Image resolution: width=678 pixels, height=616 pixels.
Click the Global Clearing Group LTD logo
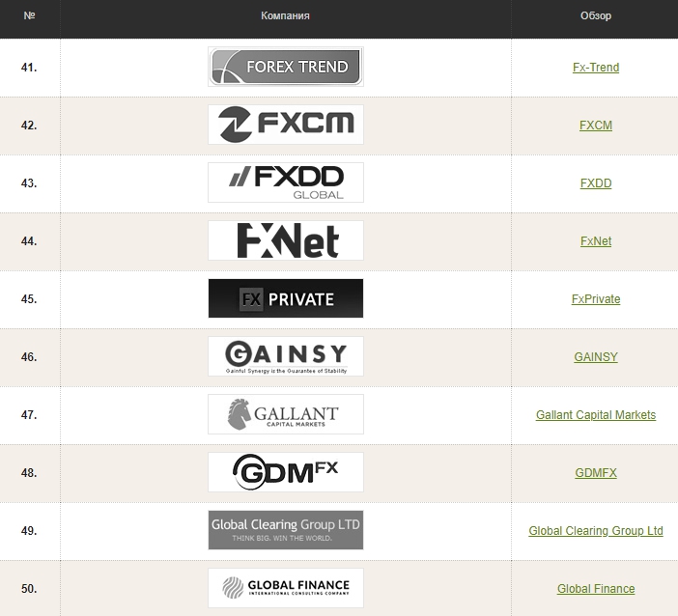(285, 530)
